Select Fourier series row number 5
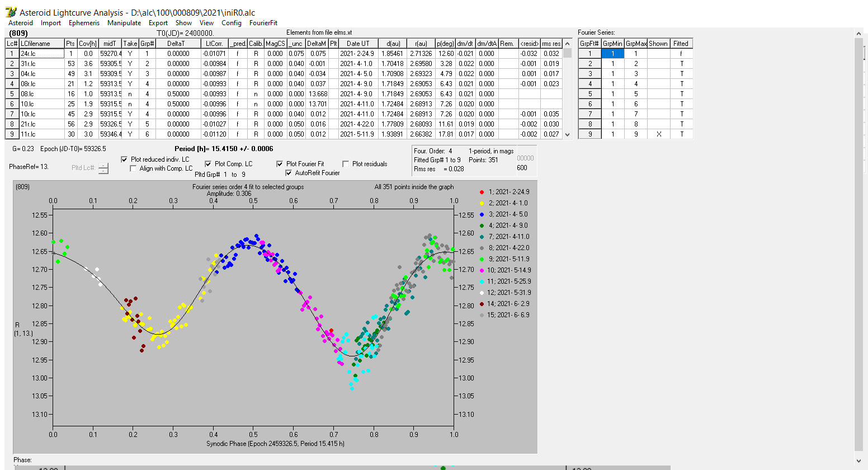The image size is (868, 470). point(589,94)
